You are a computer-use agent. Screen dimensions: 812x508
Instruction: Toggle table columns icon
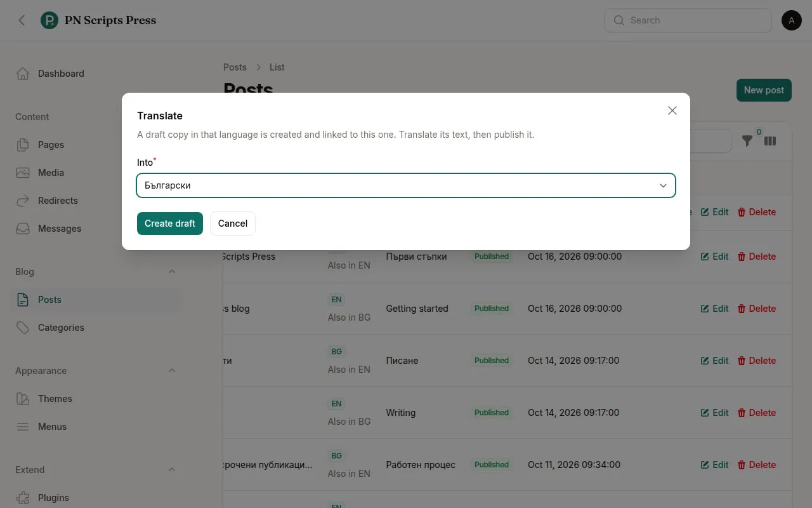[770, 141]
